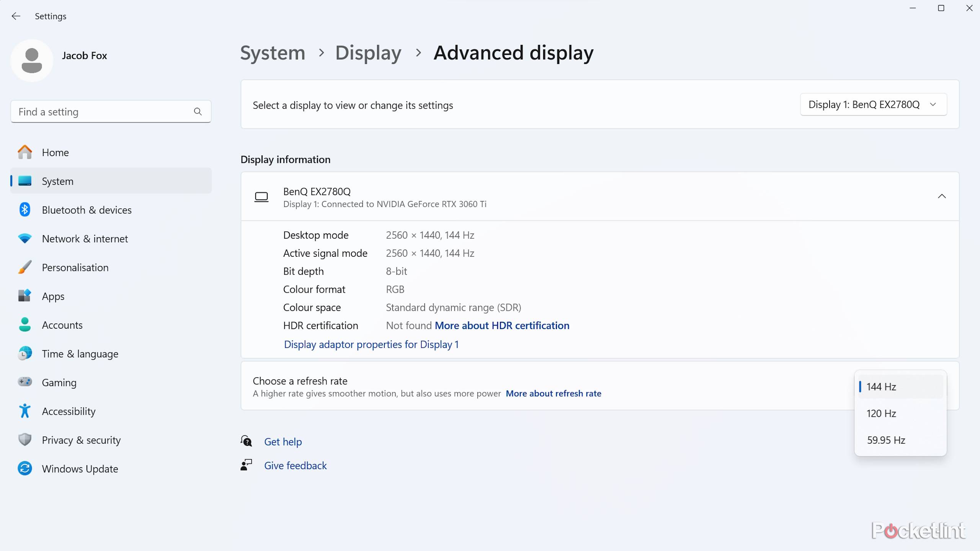The height and width of the screenshot is (551, 980).
Task: Click the Gaming controller icon
Action: point(25,382)
